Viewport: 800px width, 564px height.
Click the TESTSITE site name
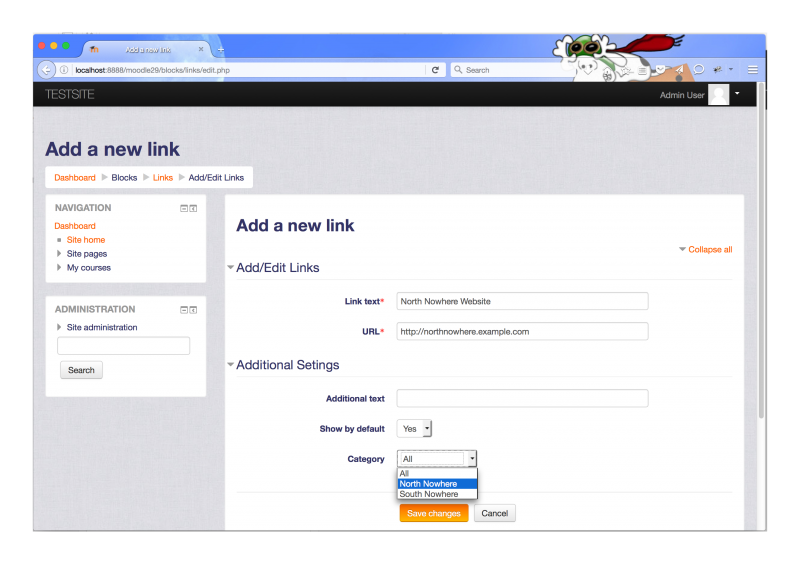[x=69, y=94]
